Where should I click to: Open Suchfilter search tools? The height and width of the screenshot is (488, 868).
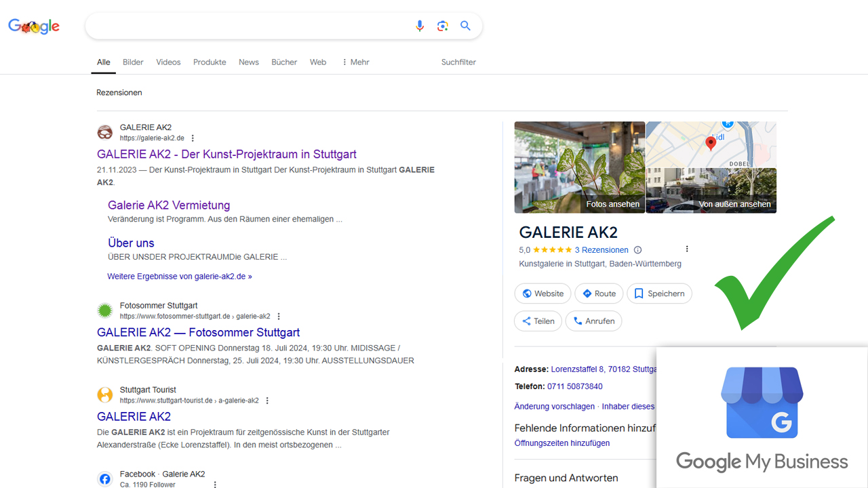point(458,62)
